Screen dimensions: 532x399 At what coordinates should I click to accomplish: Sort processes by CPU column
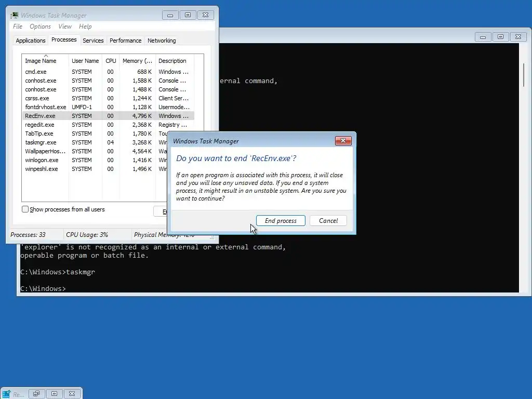pos(111,61)
